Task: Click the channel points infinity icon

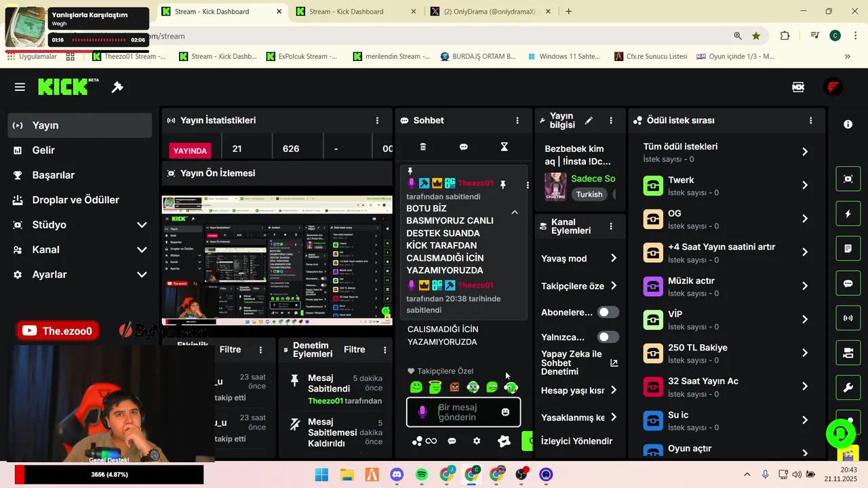Action: tap(431, 441)
